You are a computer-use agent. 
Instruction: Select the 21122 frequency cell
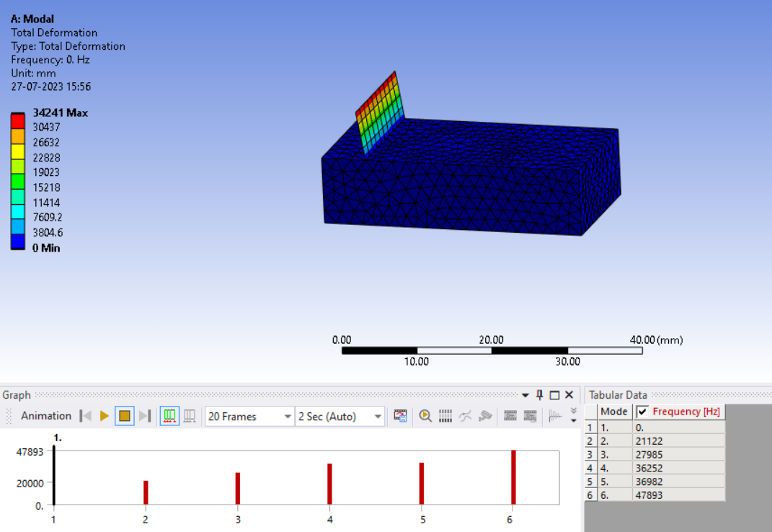678,441
